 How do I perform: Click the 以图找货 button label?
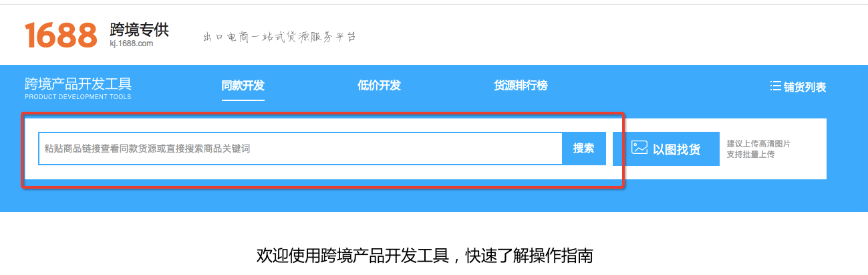[677, 149]
